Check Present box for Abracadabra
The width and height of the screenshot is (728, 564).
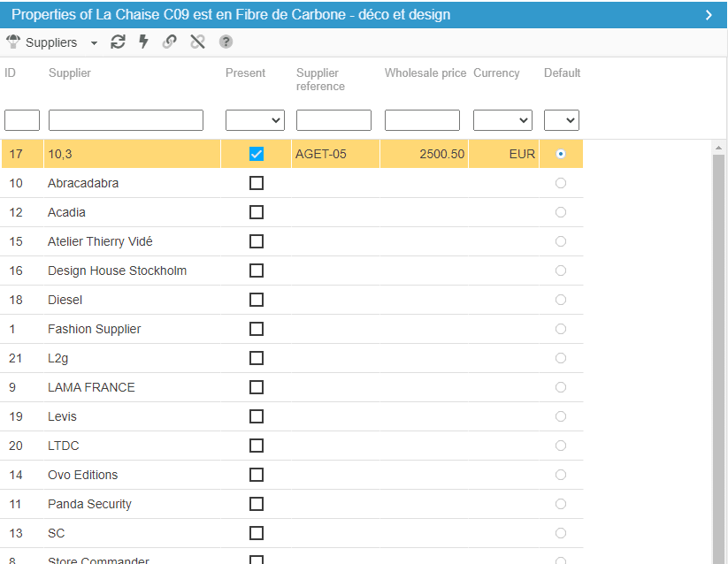click(x=257, y=183)
